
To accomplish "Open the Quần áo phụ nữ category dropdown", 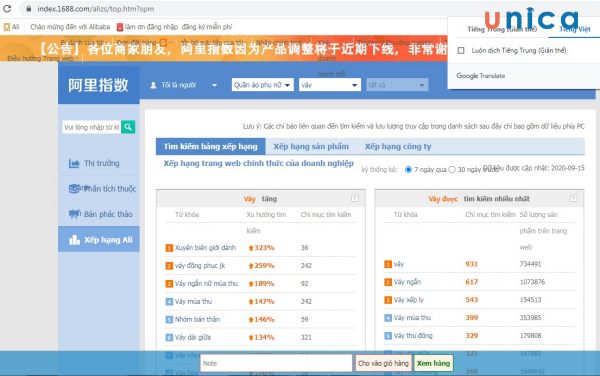I will pyautogui.click(x=262, y=85).
